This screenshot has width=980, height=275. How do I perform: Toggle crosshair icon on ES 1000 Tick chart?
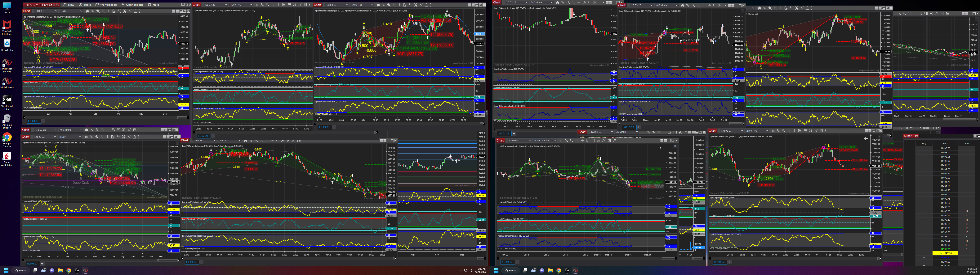pos(278,5)
